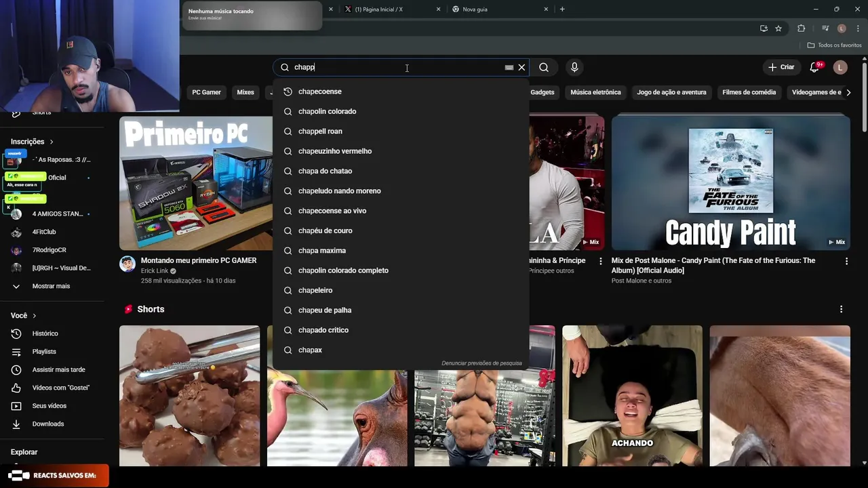This screenshot has height=488, width=868.
Task: Select suggestion chapa do chatao
Action: [x=401, y=171]
